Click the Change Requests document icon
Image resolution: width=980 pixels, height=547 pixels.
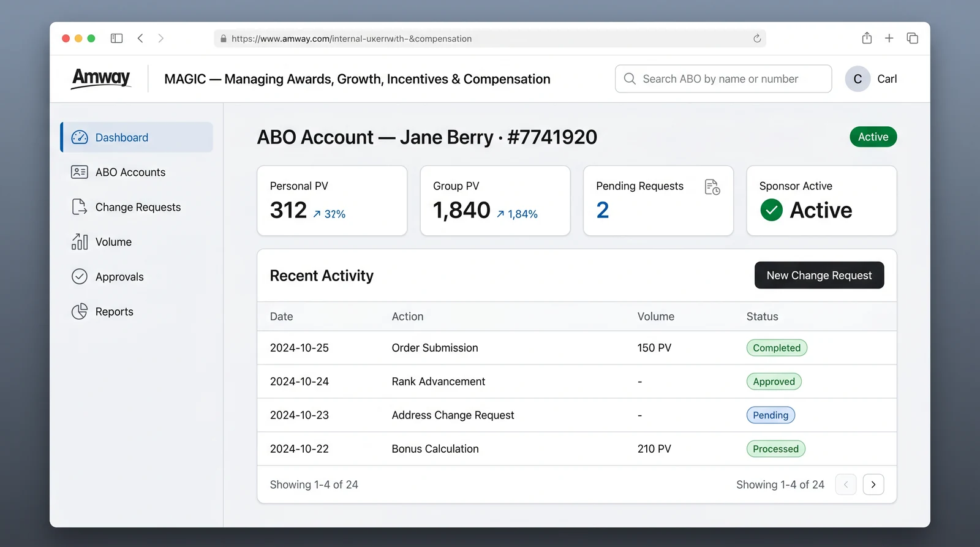click(80, 207)
